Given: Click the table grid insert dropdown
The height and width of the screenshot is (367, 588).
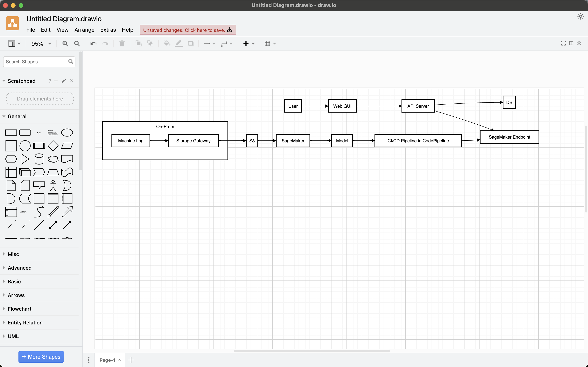Looking at the screenshot, I should 274,44.
